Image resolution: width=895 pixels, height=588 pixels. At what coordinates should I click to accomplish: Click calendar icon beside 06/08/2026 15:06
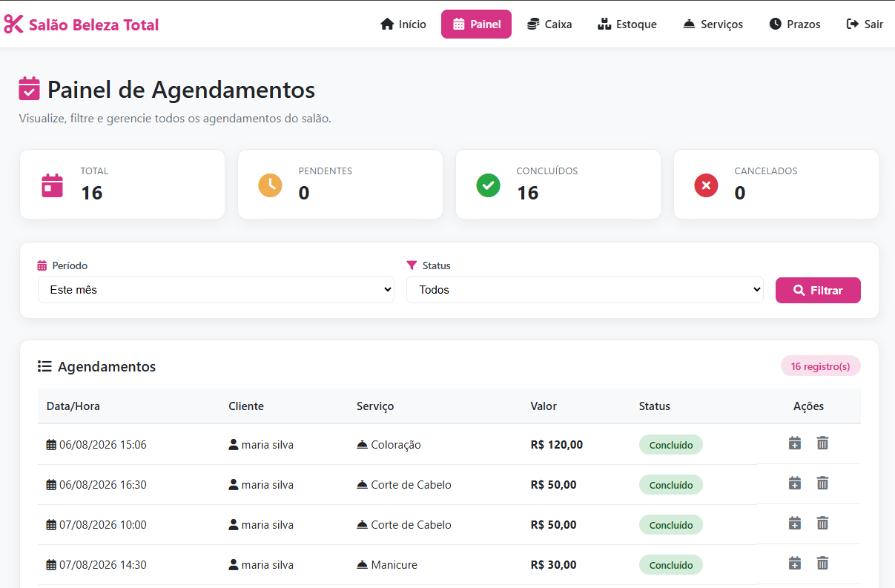(51, 445)
